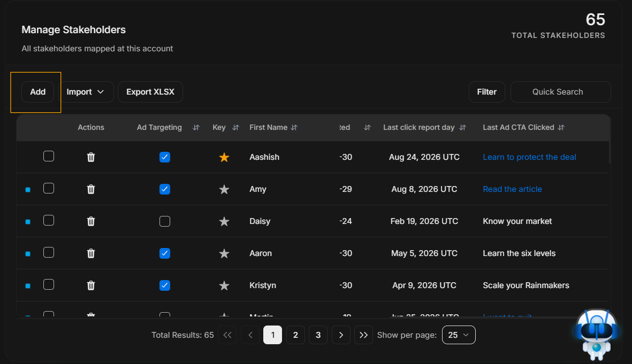Image resolution: width=632 pixels, height=364 pixels.
Task: Click 'Learn the six levels' cell
Action: [519, 253]
